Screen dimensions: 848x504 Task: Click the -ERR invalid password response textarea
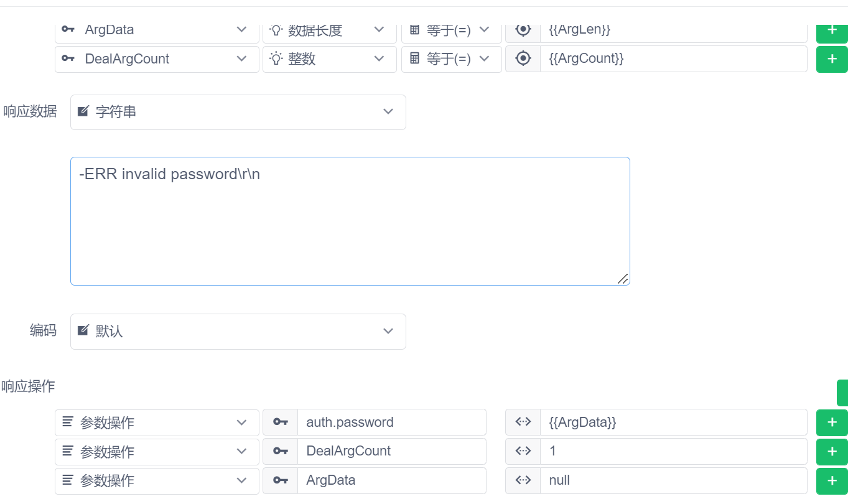350,221
